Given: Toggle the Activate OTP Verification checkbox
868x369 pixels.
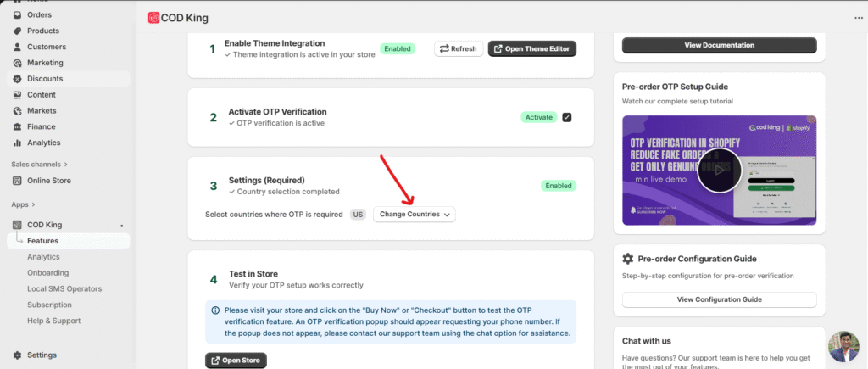Looking at the screenshot, I should 567,117.
